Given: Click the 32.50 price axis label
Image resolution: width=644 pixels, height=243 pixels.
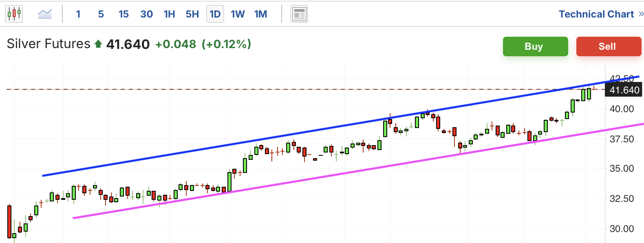Looking at the screenshot, I should click(x=622, y=199).
